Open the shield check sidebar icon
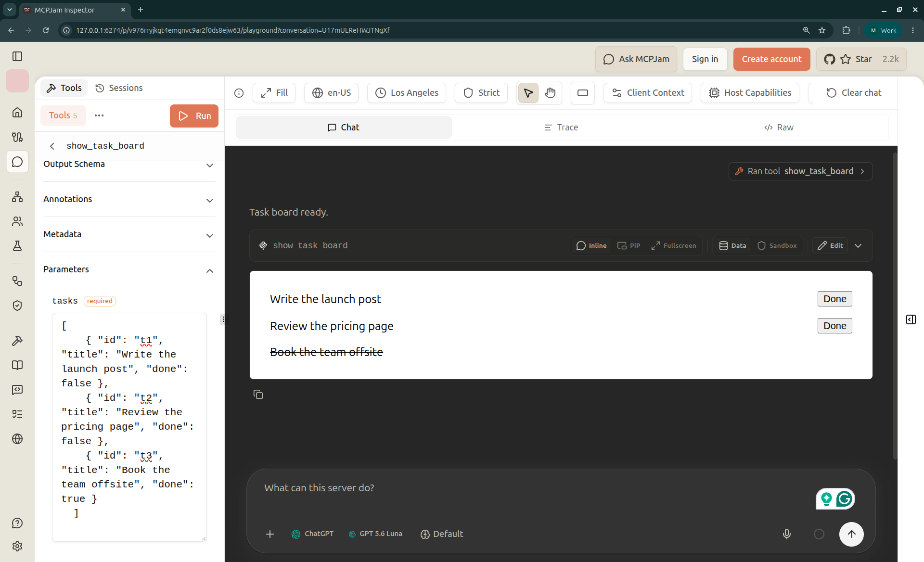 [x=17, y=306]
